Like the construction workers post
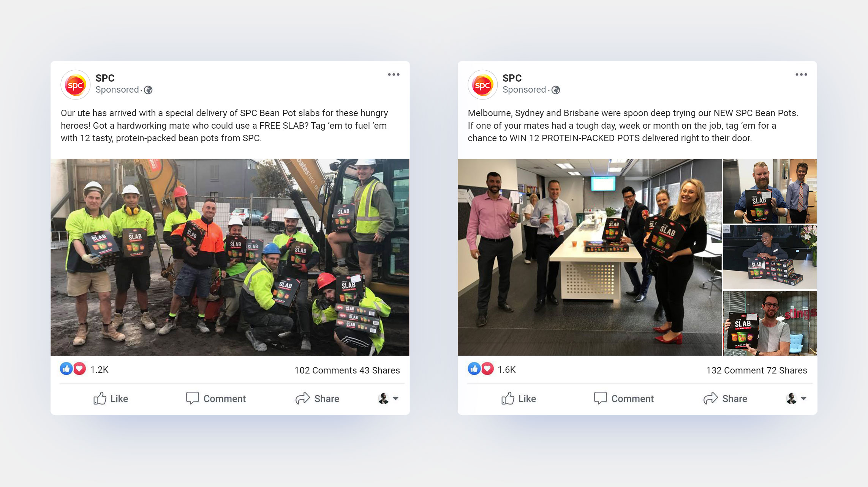Viewport: 868px width, 487px height. click(111, 398)
